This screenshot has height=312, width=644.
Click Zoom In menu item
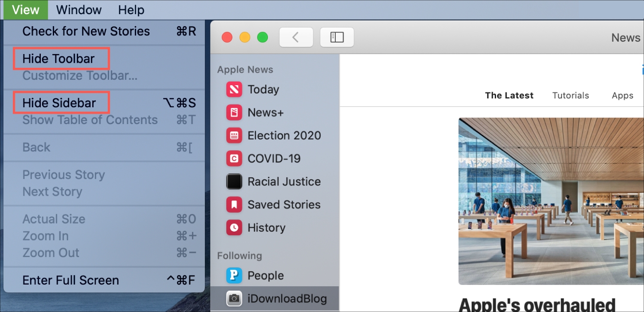click(104, 236)
